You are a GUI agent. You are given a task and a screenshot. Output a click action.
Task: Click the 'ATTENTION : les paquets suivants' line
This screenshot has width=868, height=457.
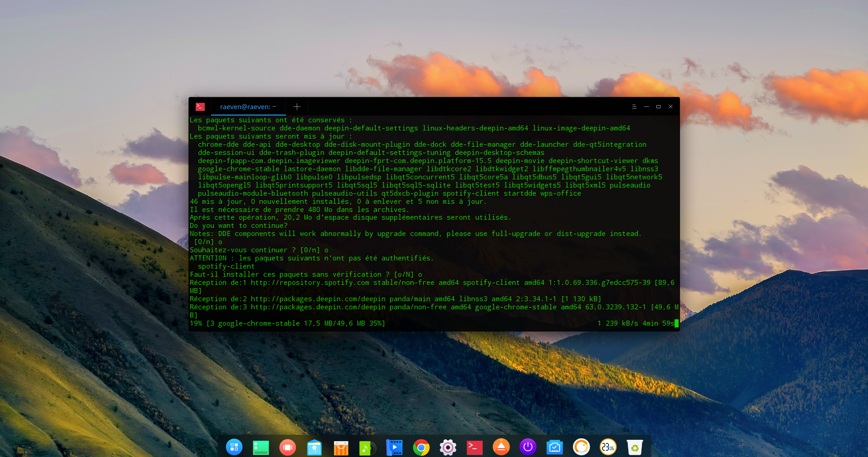tap(312, 258)
